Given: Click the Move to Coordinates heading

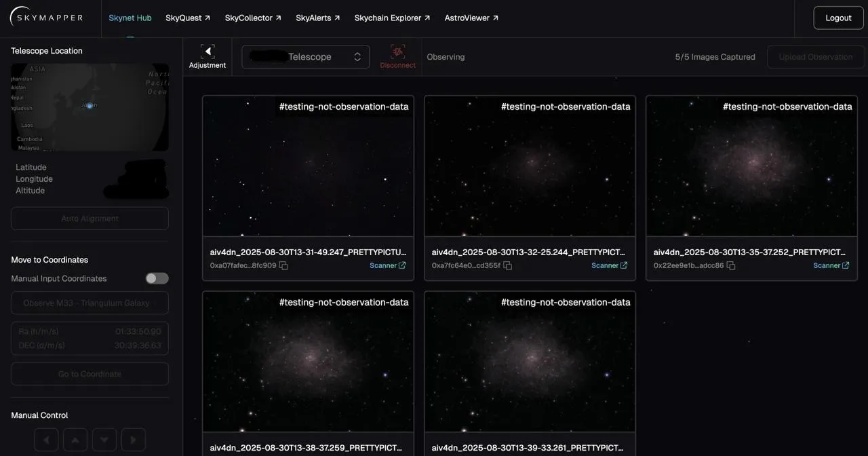Looking at the screenshot, I should coord(50,260).
